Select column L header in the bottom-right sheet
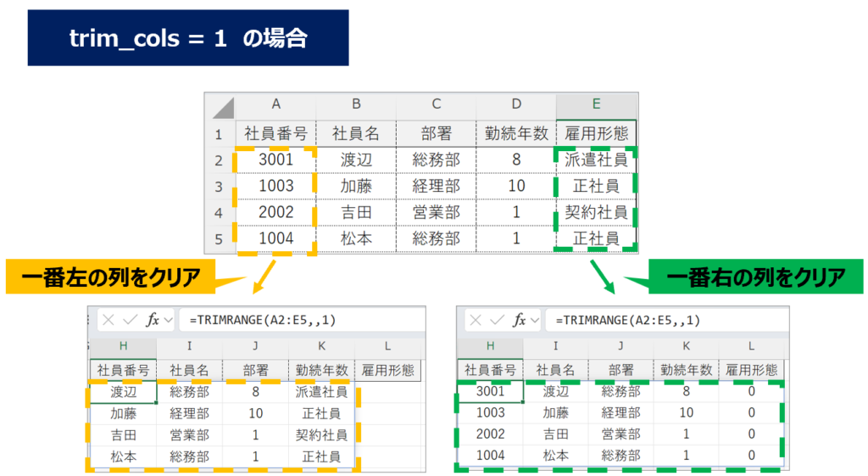This screenshot has width=868, height=476. 751,346
